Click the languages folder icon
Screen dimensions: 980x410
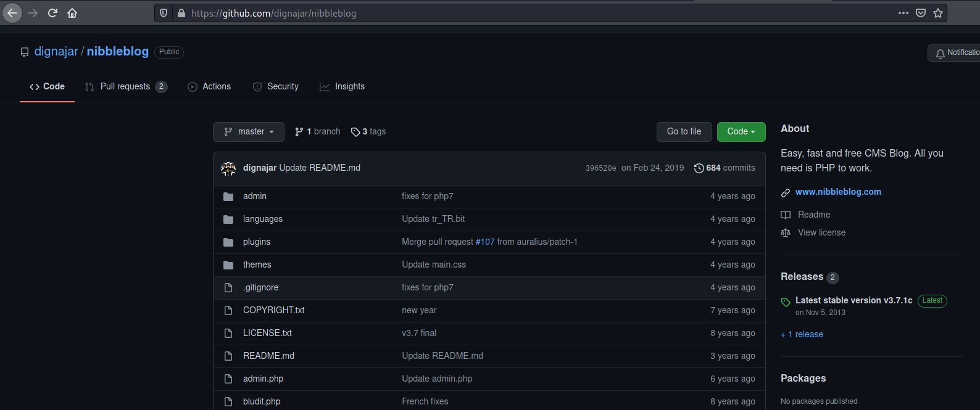pyautogui.click(x=228, y=219)
